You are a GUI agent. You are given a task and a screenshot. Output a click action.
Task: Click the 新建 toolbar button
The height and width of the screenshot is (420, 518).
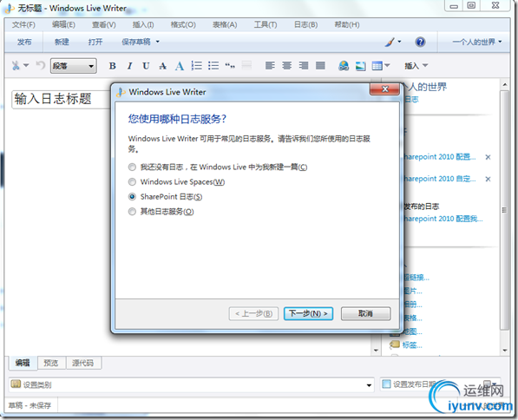(62, 42)
